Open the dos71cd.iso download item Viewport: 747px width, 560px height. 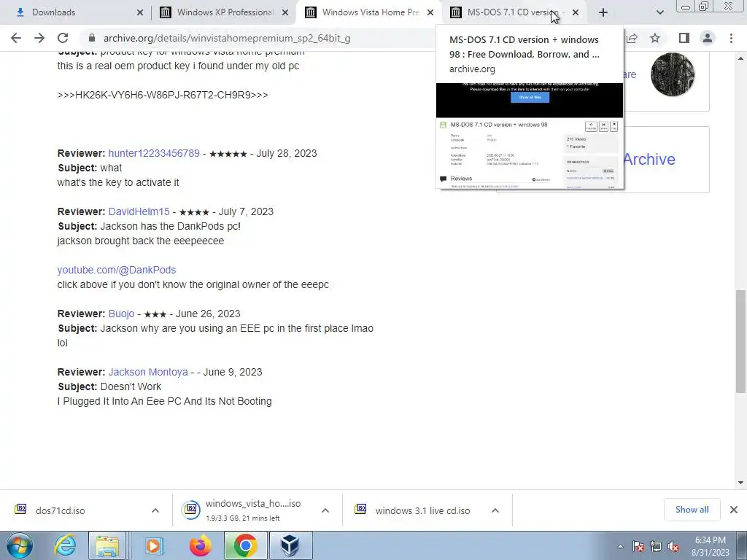coord(60,510)
